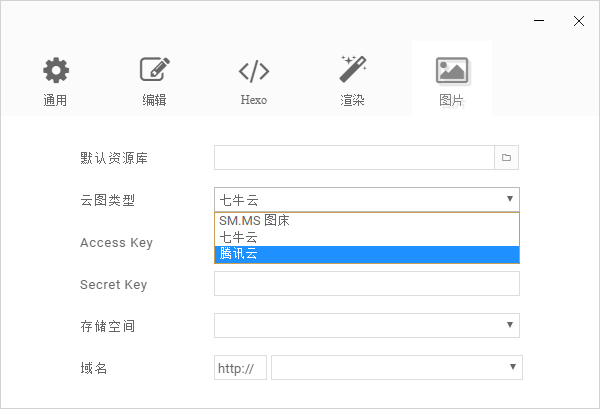Close the settings window
The image size is (600, 409).
[x=578, y=20]
